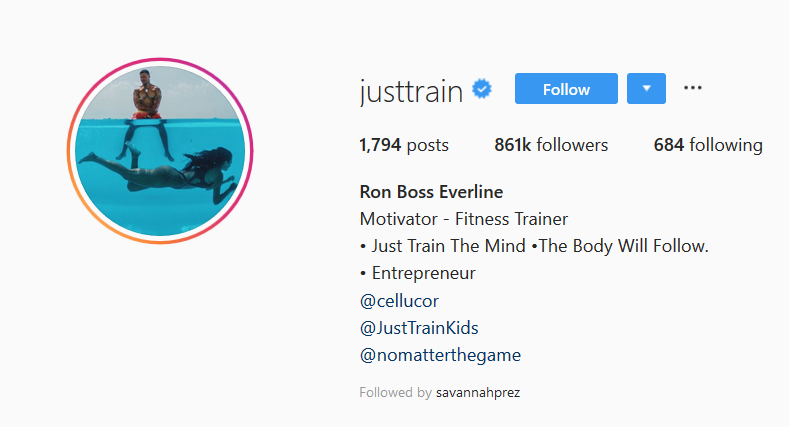Screen dimensions: 789x427
Task: Visit the @JustTrainKids profile link
Action: 419,328
